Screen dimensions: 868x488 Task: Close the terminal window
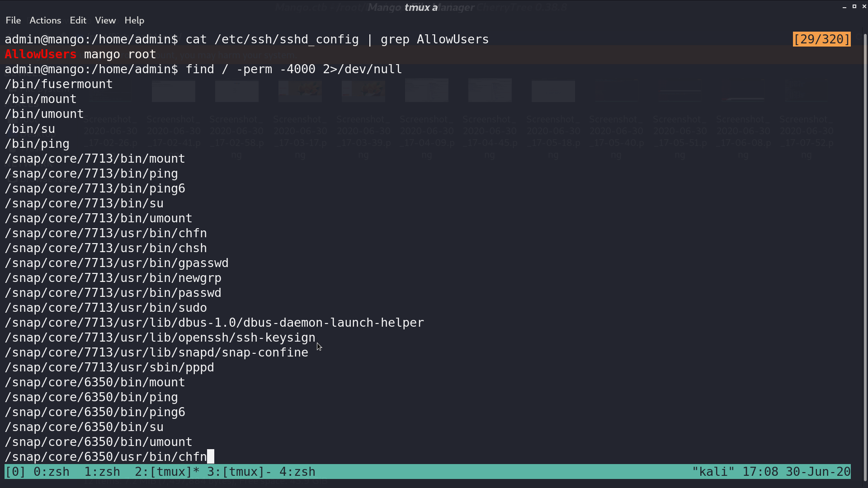click(x=864, y=6)
